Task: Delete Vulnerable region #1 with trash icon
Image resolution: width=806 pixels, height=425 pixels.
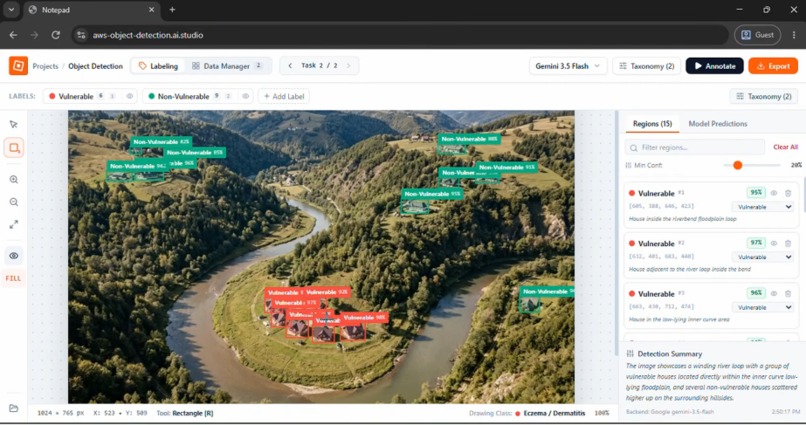Action: pyautogui.click(x=788, y=193)
